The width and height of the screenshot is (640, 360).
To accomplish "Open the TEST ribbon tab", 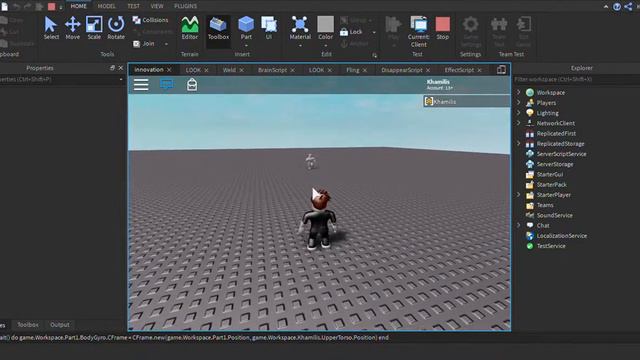I will (x=133, y=6).
